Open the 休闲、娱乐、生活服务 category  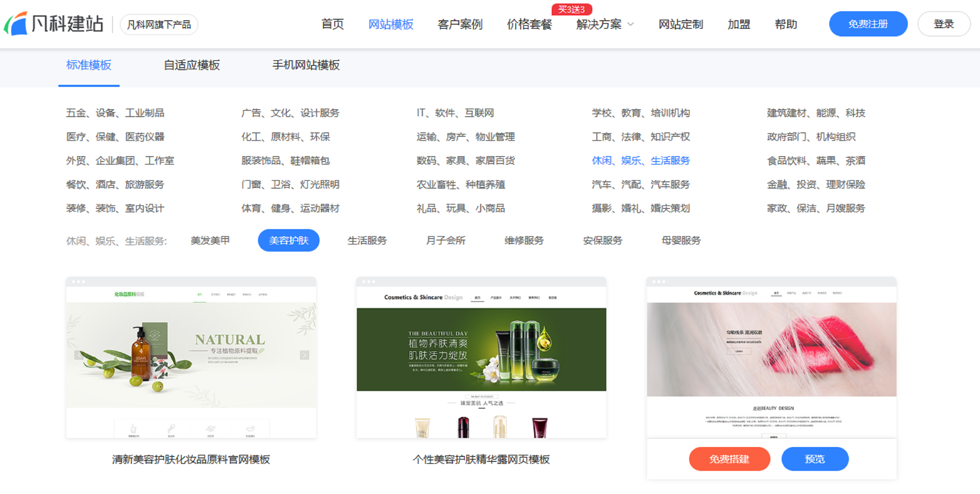tap(641, 161)
